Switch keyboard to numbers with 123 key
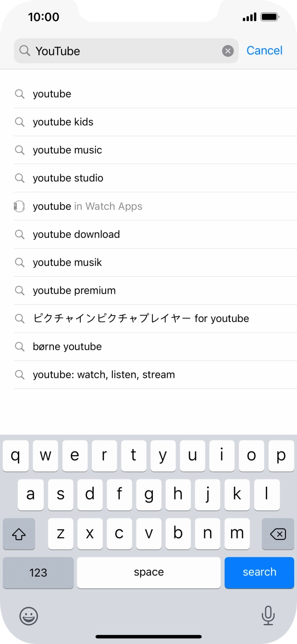The image size is (297, 644). click(38, 573)
